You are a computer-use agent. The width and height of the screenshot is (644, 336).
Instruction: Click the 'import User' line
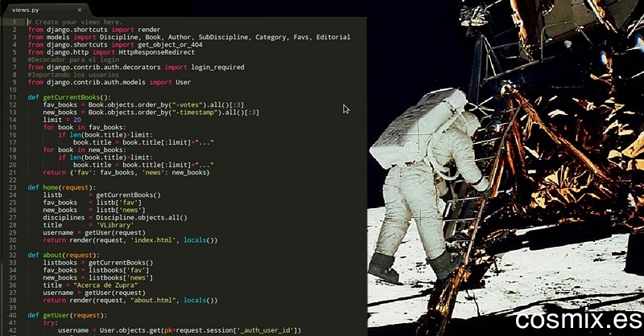pyautogui.click(x=109, y=82)
